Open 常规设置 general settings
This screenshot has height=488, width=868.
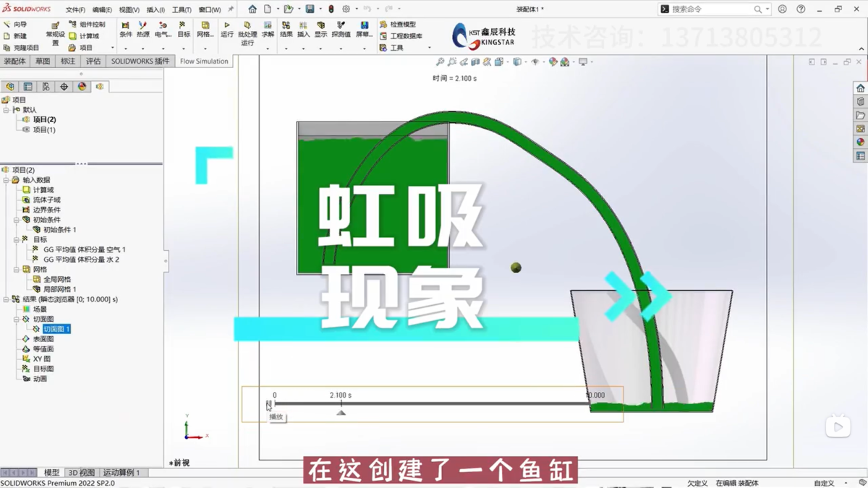point(55,33)
